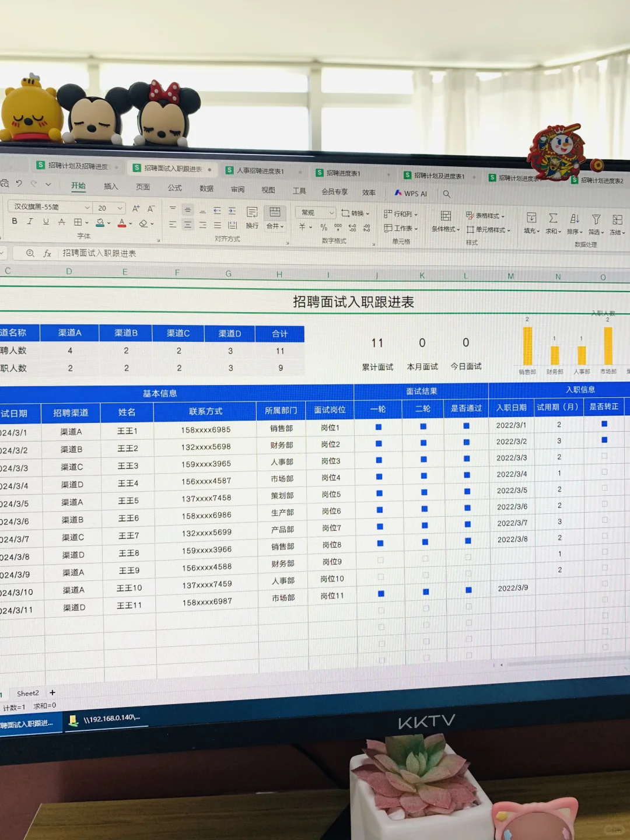Open the fill color bucket icon

pyautogui.click(x=100, y=220)
